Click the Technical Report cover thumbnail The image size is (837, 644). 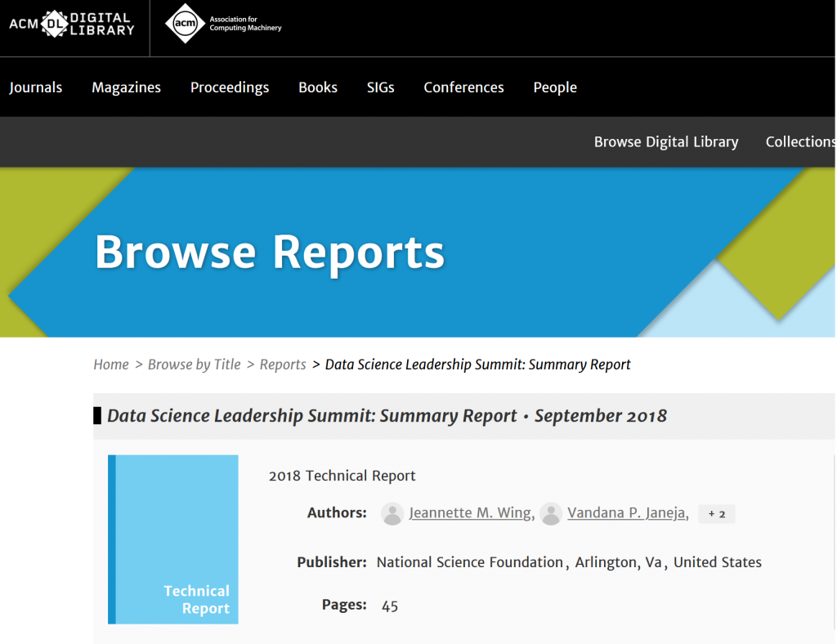point(172,539)
